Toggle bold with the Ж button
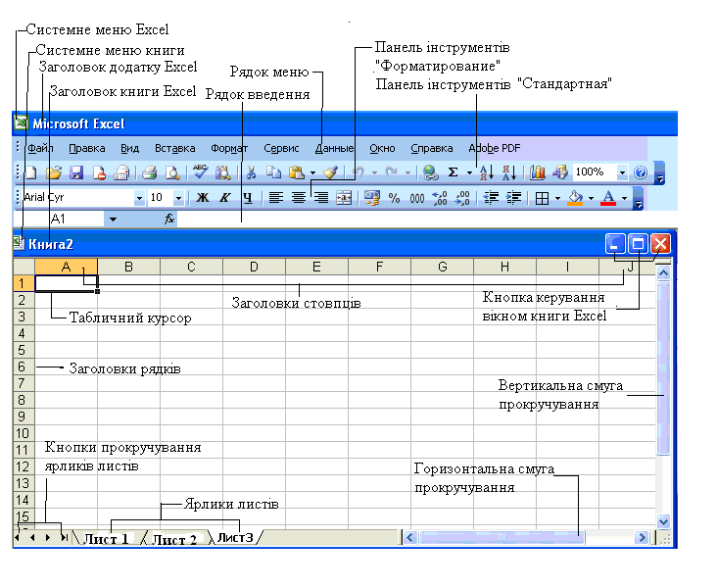This screenshot has width=717, height=588. pyautogui.click(x=203, y=198)
